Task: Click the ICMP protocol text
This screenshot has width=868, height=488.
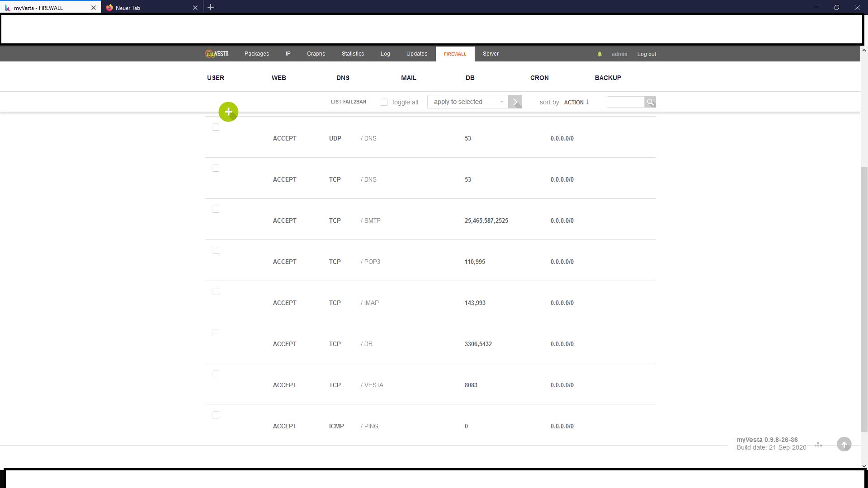Action: click(336, 427)
